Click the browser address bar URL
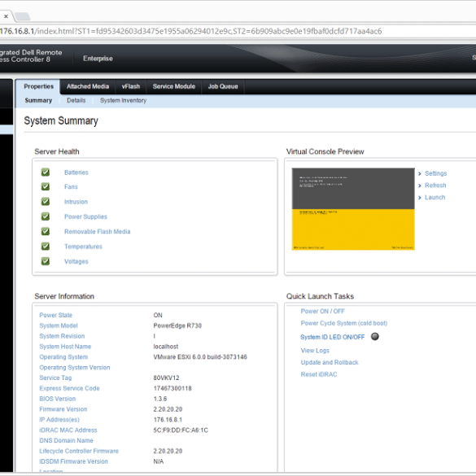The width and height of the screenshot is (476, 476). coord(190,31)
